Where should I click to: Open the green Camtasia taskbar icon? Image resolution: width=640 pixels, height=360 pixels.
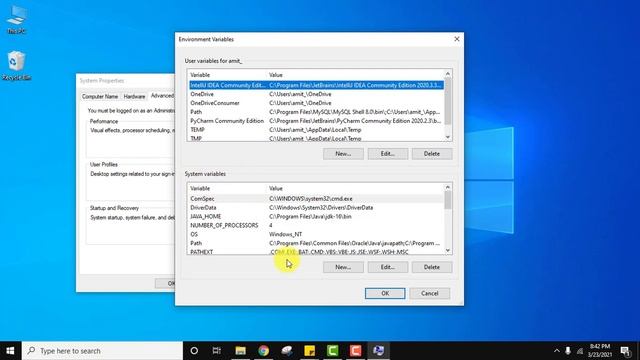point(333,351)
